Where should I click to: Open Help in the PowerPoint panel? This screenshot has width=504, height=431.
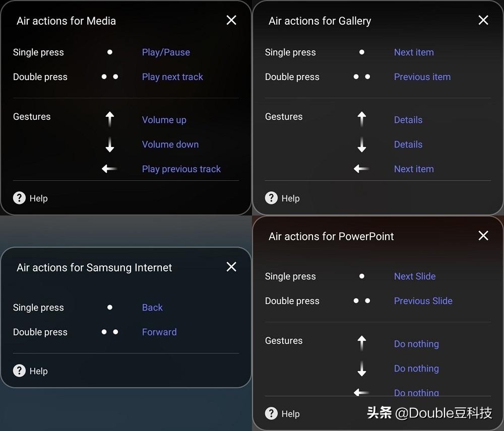click(282, 414)
